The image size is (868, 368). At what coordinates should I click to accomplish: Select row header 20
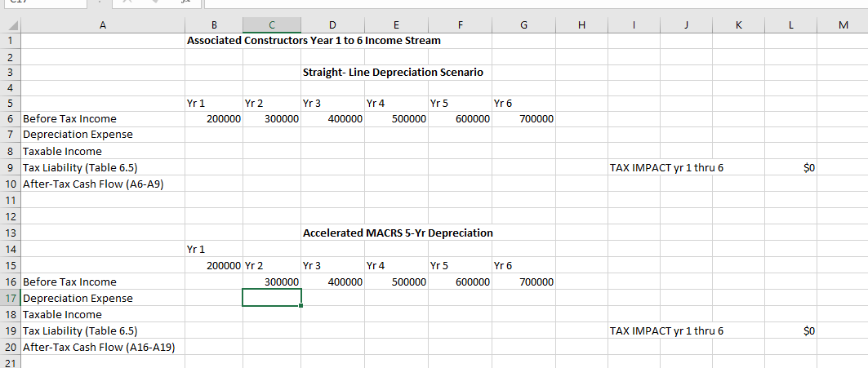coord(10,347)
